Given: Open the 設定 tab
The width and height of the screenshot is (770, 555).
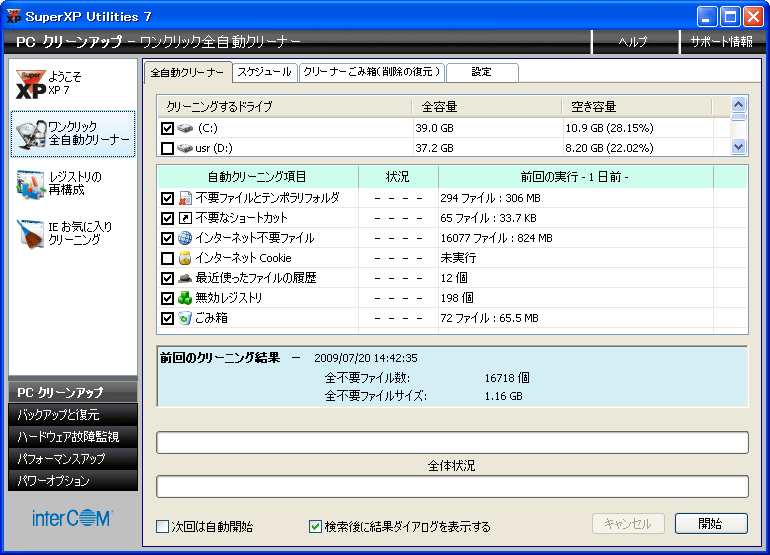Looking at the screenshot, I should pyautogui.click(x=482, y=72).
